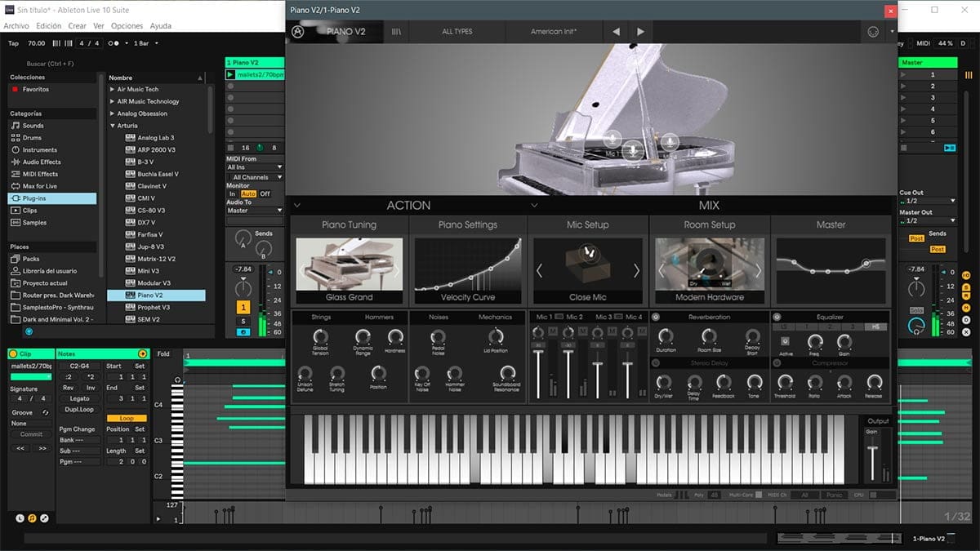Screen dimensions: 980x551
Task: Select the Sounds category icon
Action: click(x=15, y=126)
